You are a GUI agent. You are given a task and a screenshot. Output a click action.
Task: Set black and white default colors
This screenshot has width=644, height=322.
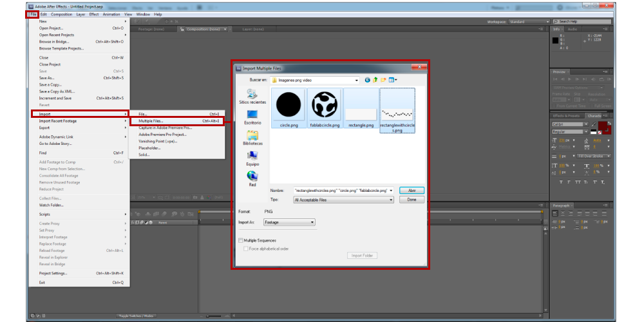pyautogui.click(x=594, y=132)
